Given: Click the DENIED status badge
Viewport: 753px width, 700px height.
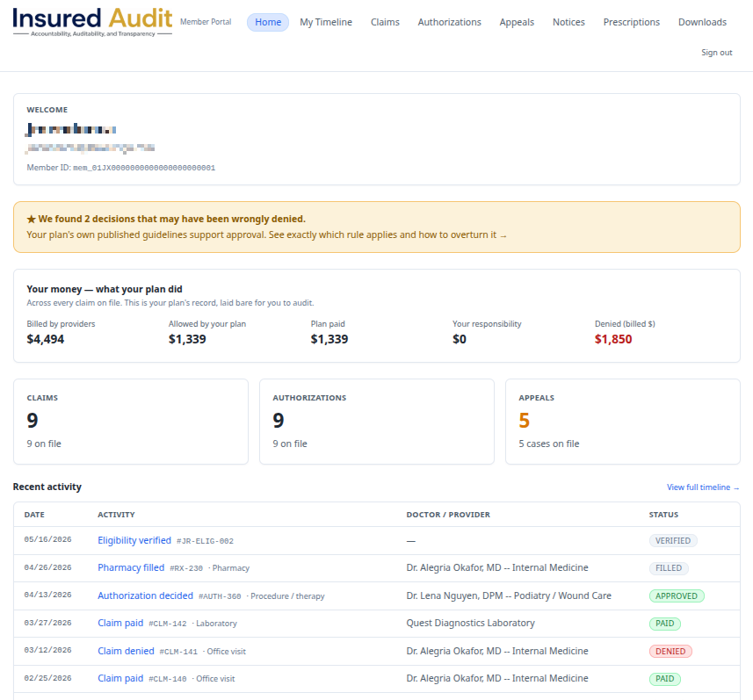Looking at the screenshot, I should pos(670,651).
